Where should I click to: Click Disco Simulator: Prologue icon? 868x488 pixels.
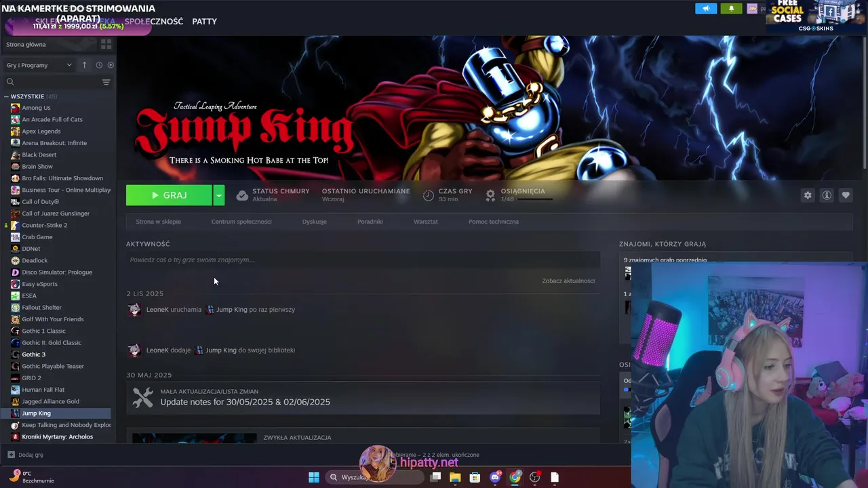pos(15,272)
